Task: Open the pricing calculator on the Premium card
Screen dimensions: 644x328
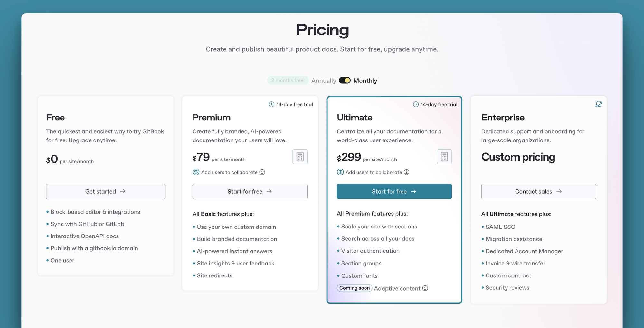Action: pos(300,157)
